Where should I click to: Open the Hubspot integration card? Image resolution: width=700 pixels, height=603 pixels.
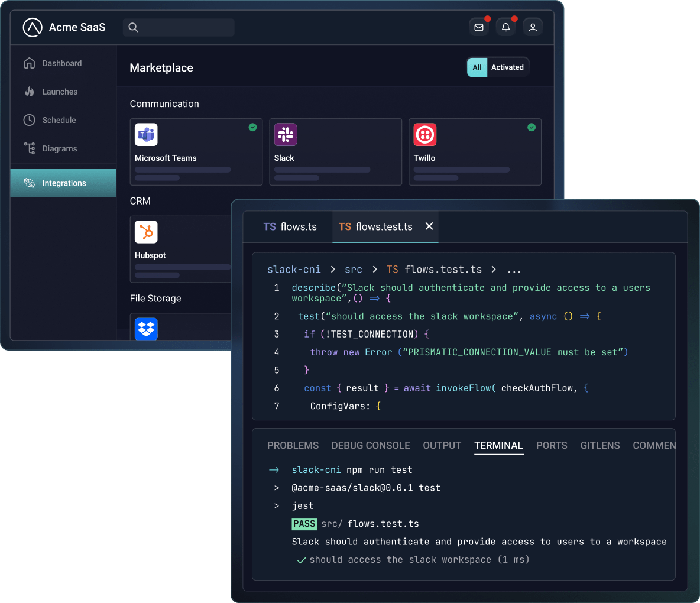coord(181,249)
